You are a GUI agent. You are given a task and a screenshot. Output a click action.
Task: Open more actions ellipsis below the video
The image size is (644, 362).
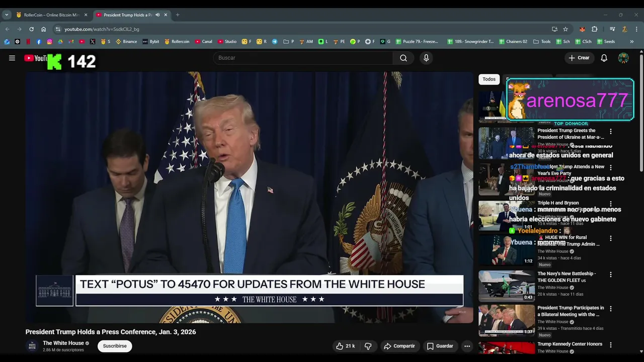pyautogui.click(x=467, y=346)
